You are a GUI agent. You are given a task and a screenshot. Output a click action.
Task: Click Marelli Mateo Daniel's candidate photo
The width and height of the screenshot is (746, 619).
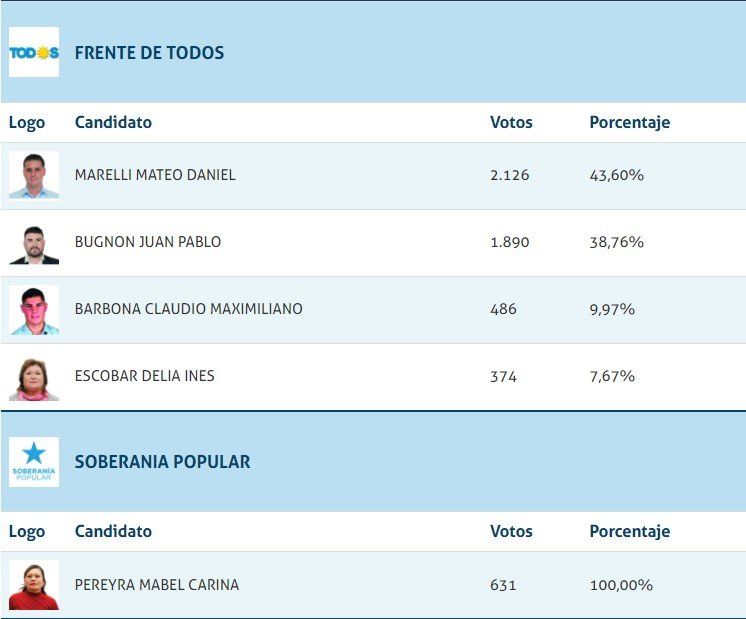tap(34, 175)
